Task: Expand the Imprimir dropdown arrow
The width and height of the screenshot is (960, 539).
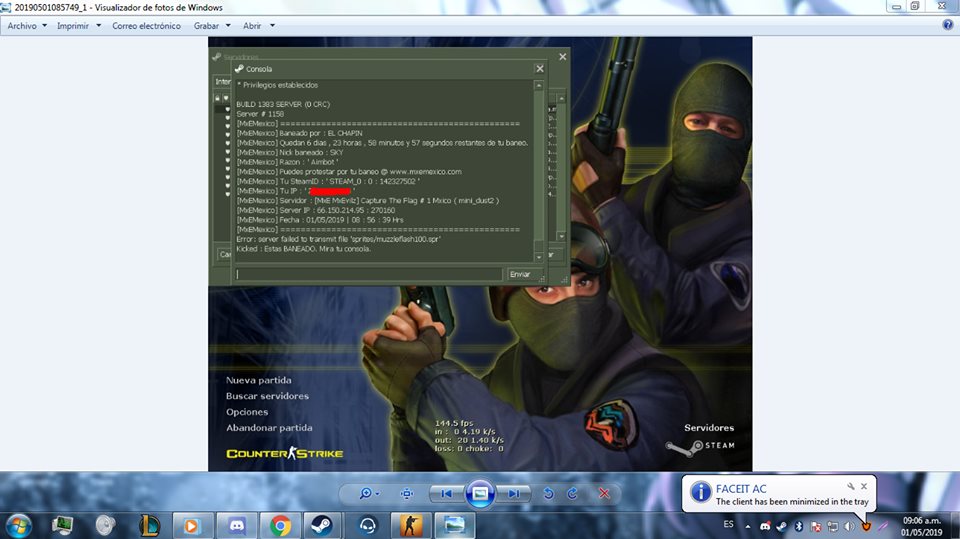Action: point(99,26)
